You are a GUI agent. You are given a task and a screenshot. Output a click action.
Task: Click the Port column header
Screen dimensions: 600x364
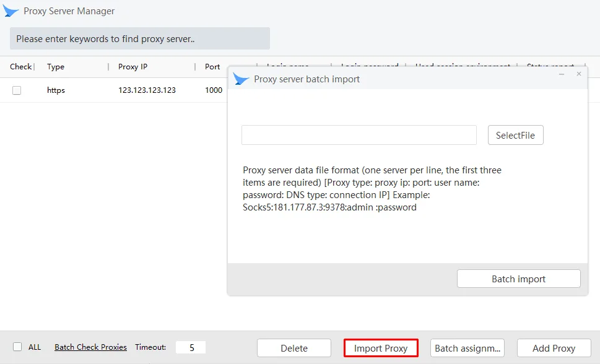click(212, 67)
